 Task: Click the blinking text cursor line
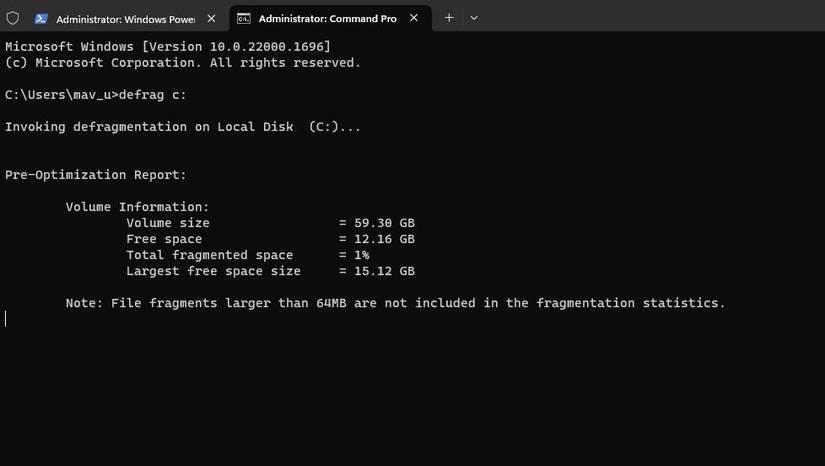point(6,318)
